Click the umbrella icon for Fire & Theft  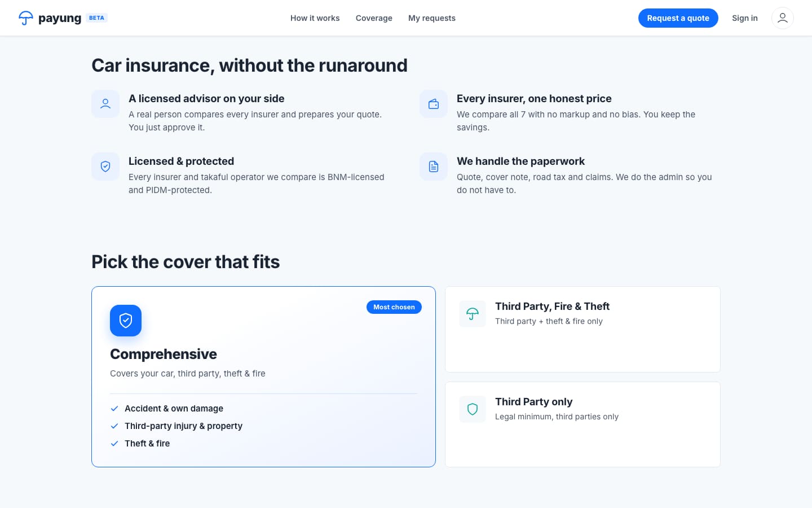473,314
